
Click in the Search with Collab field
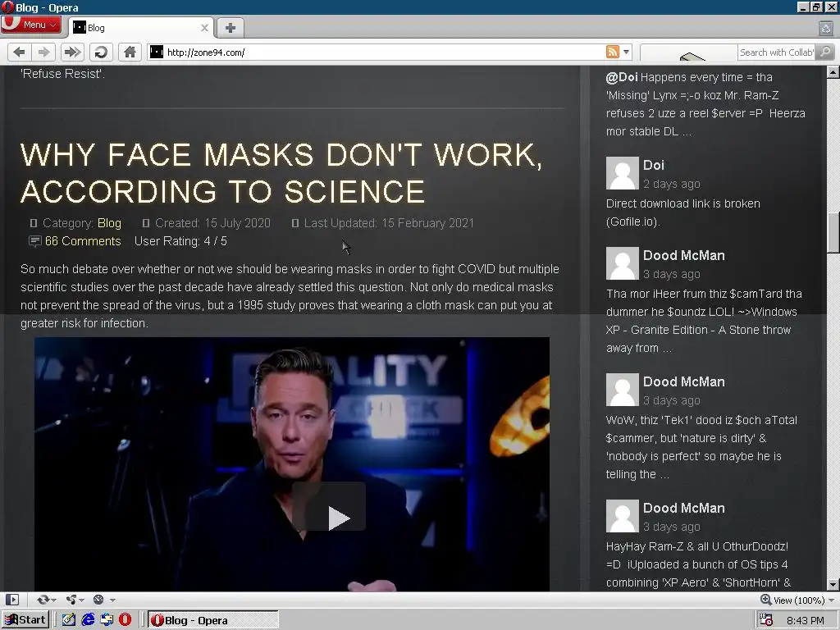click(776, 52)
